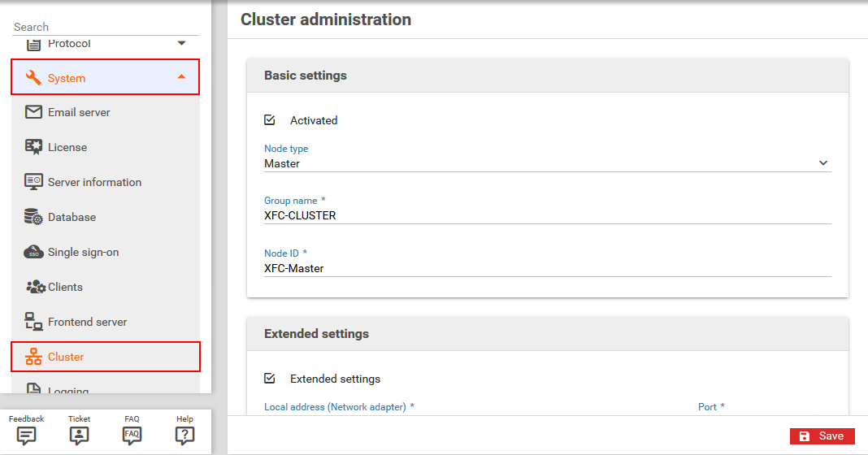
Task: Uncheck the Activated checkbox
Action: coord(270,120)
